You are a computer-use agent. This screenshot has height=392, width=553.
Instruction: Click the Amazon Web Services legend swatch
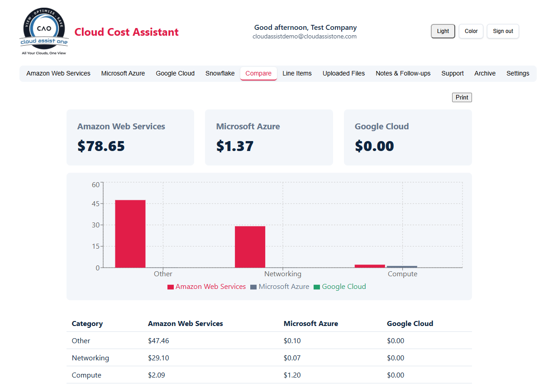click(x=171, y=287)
